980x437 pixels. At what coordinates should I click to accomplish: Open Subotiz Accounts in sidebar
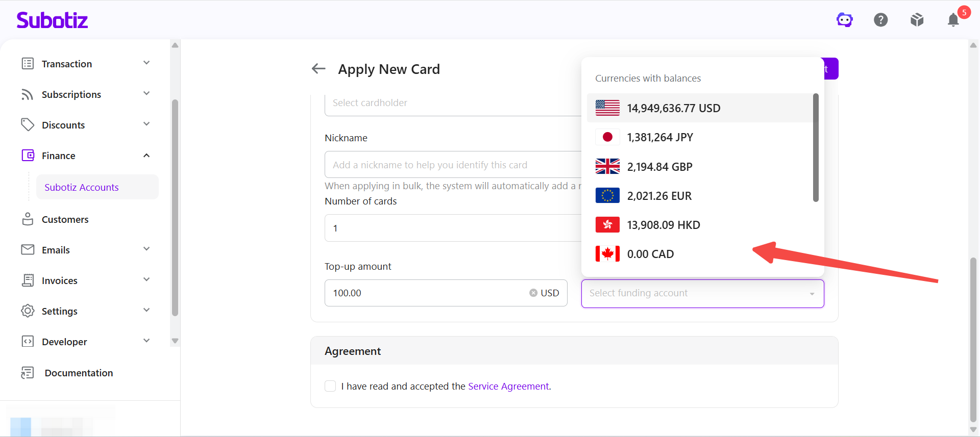97,187
